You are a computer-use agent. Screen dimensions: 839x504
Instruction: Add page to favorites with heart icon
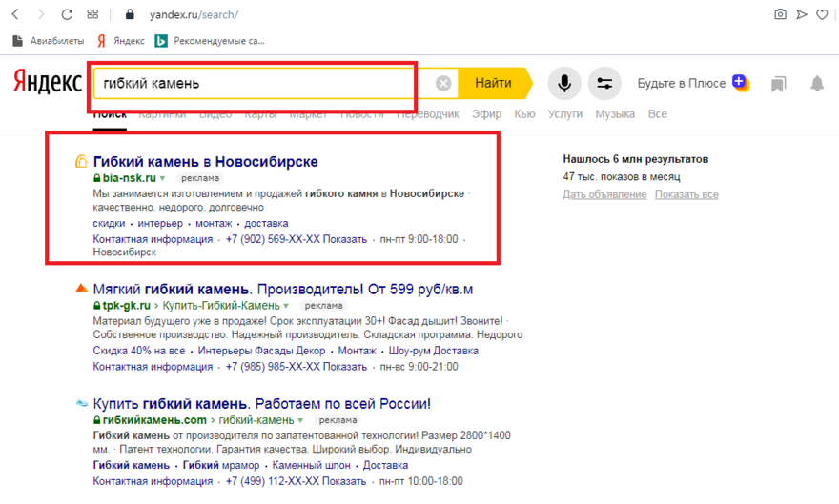click(822, 14)
